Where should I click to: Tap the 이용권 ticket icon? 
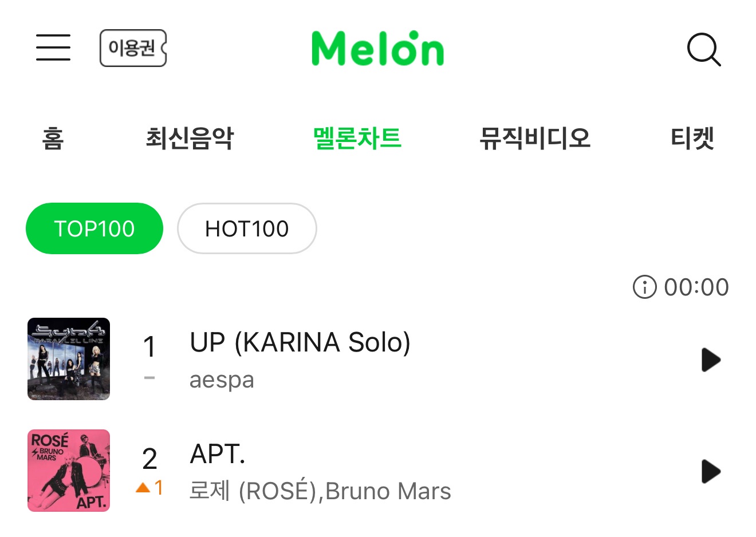click(x=133, y=48)
